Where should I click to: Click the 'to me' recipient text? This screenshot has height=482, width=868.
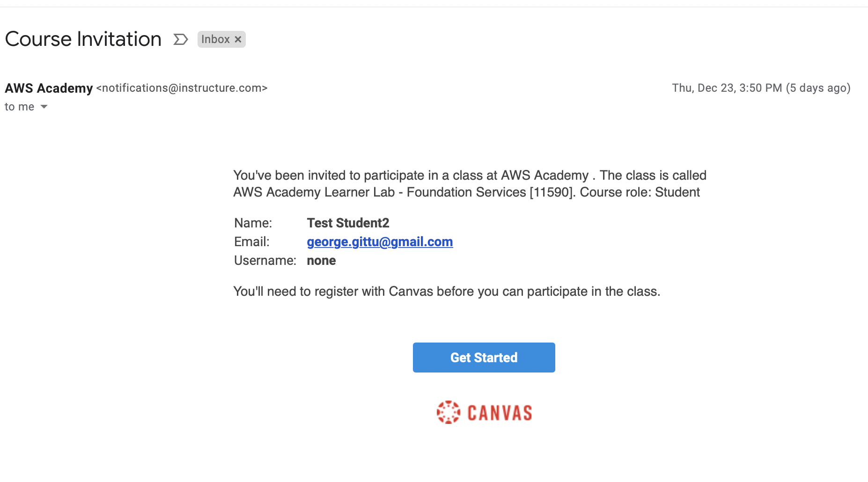pos(19,107)
